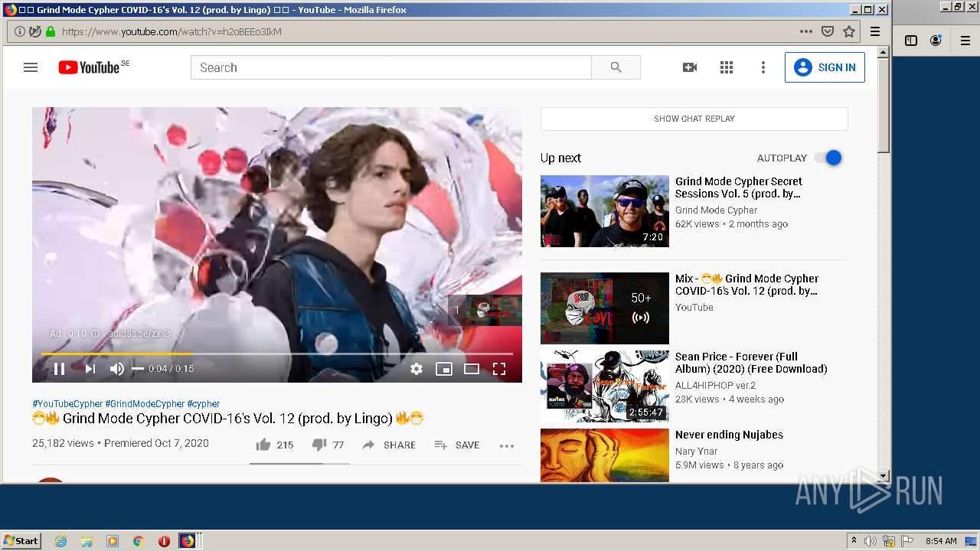Open more actions menu beside SAVE
This screenshot has height=551, width=980.
pos(507,445)
